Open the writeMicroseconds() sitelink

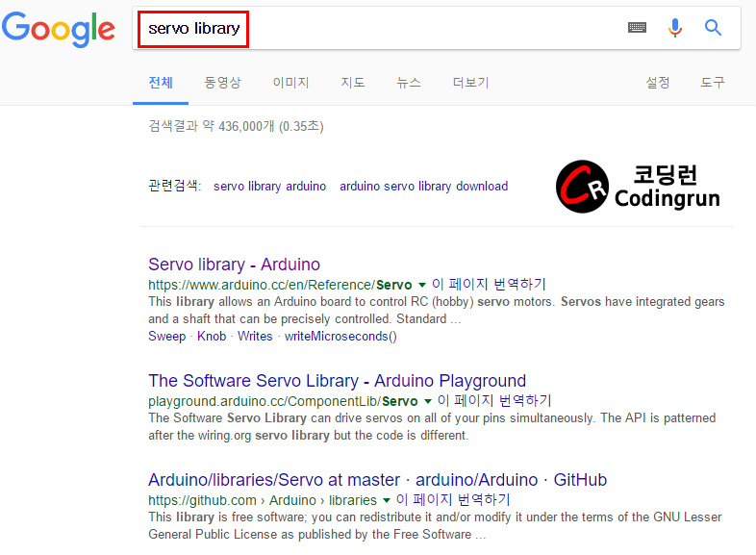(340, 336)
